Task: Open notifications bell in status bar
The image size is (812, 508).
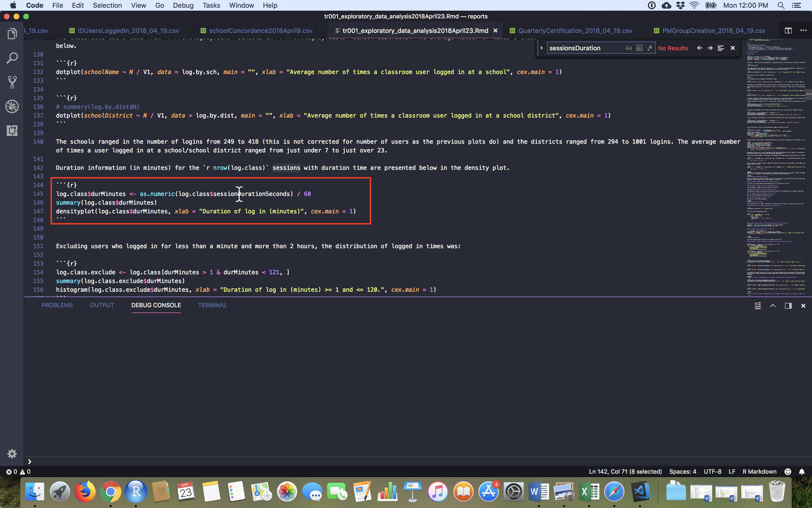Action: (802, 471)
